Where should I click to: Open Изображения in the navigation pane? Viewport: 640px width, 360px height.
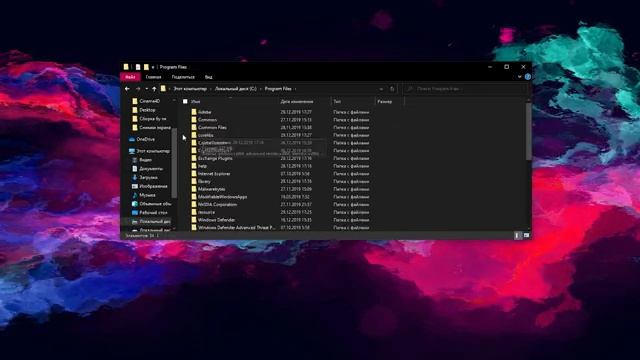coord(153,186)
